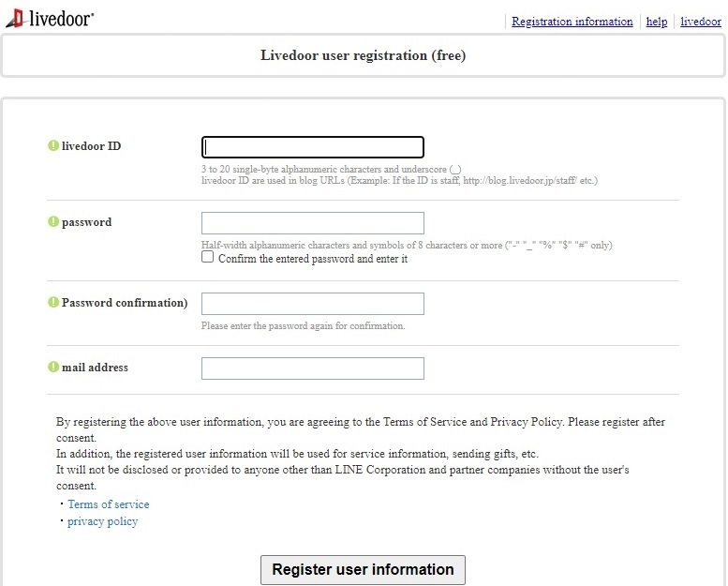The width and height of the screenshot is (728, 586).
Task: Check the Confirm the entered password checkbox
Action: (208, 257)
